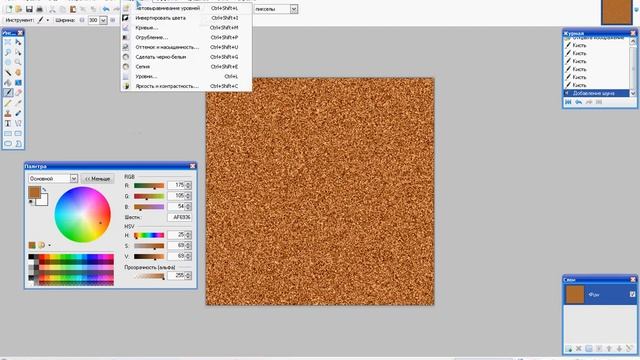Select the Paintbrush tool
The height and width of the screenshot is (360, 640).
tap(8, 93)
